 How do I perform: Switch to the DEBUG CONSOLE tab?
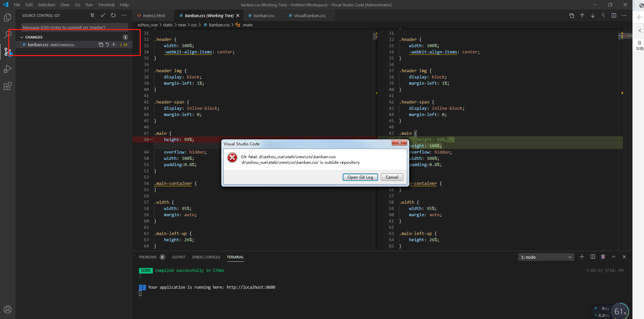click(206, 257)
